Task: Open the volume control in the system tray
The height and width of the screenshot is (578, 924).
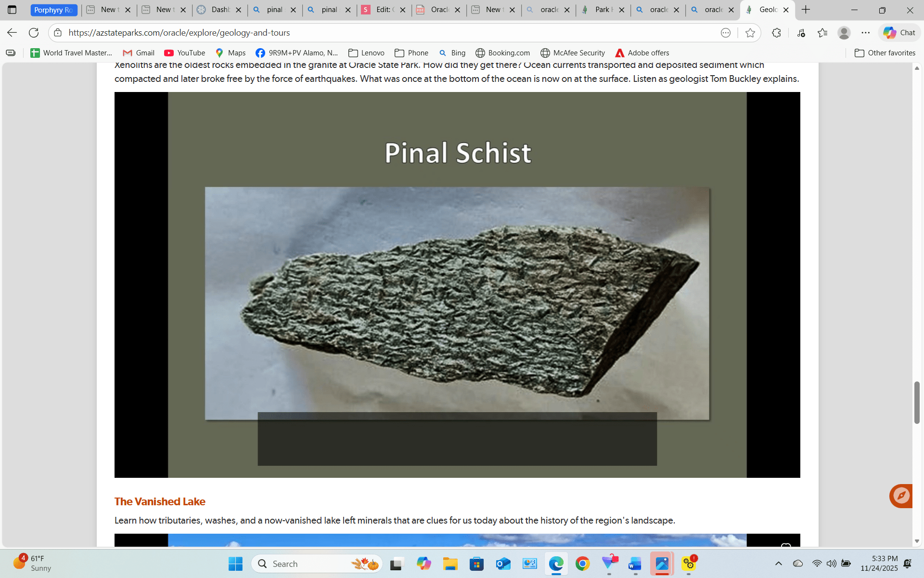Action: (831, 564)
